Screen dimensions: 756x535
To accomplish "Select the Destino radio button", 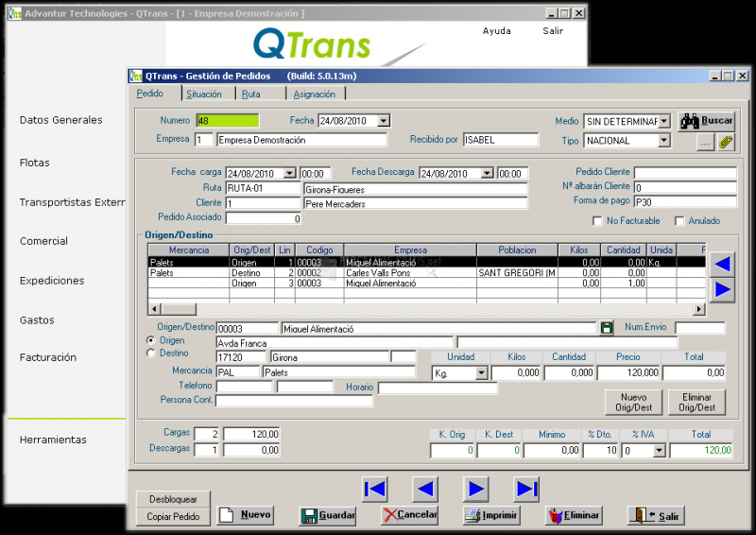I will [151, 354].
